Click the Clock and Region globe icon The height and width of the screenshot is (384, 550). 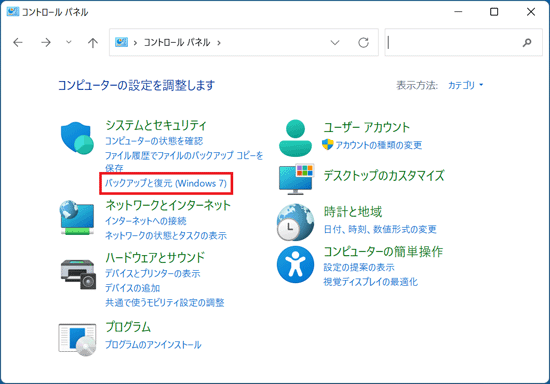tap(295, 222)
